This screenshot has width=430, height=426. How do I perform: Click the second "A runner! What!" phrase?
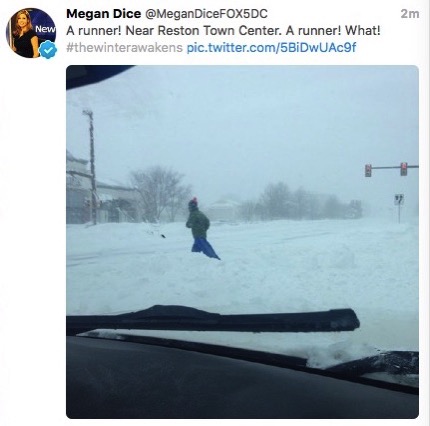[333, 31]
